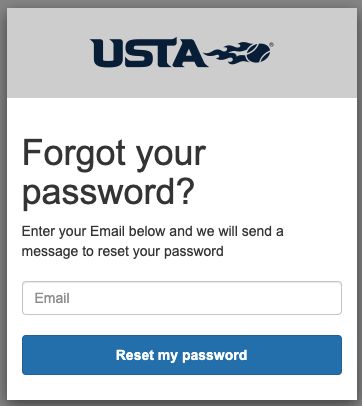362x406 pixels.
Task: Click the USTA logo in the header
Action: click(182, 53)
